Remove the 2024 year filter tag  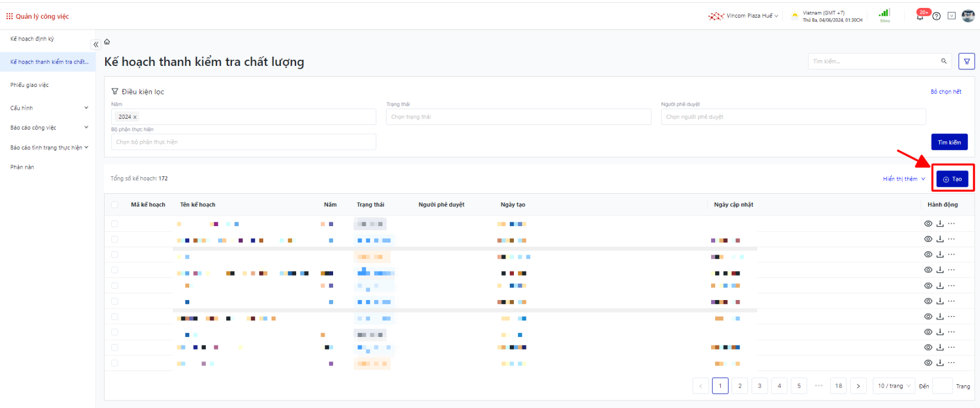tap(135, 117)
